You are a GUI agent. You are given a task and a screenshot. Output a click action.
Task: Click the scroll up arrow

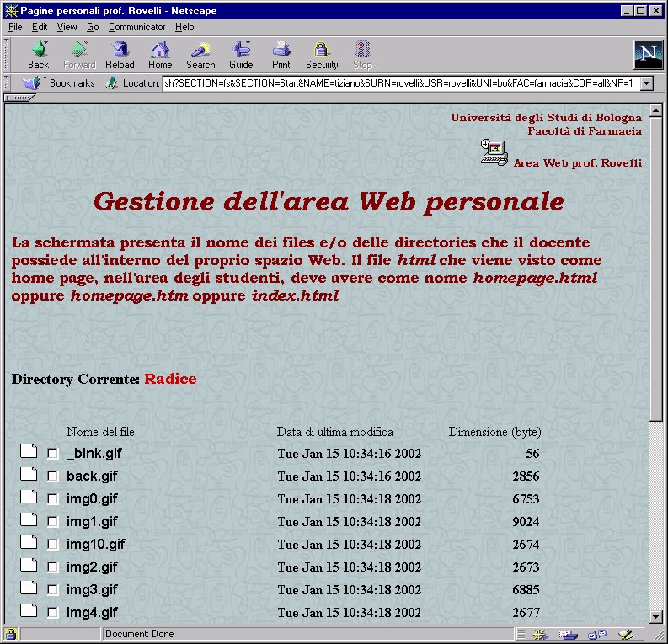point(655,110)
